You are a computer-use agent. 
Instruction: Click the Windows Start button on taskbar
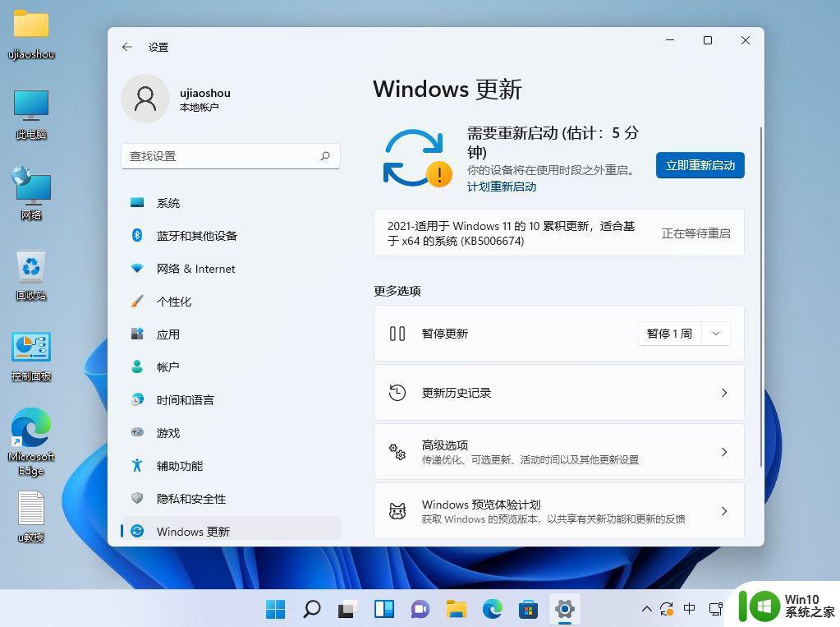pyautogui.click(x=275, y=609)
